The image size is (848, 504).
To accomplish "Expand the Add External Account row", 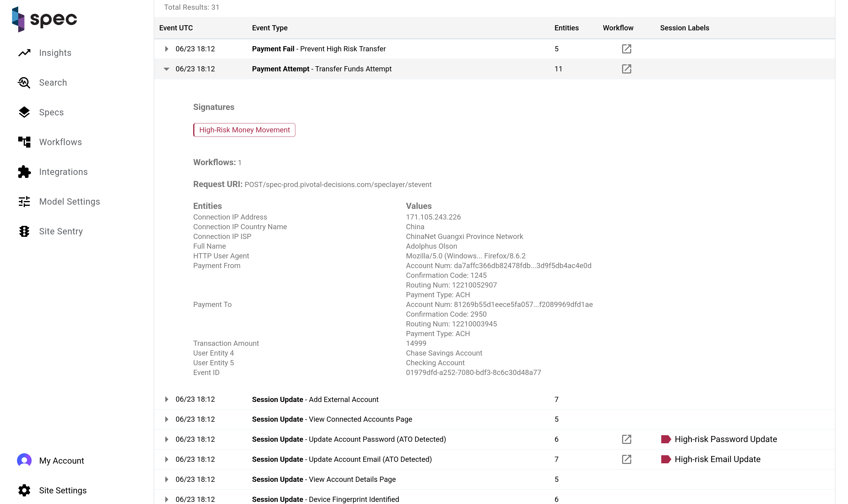I will 166,399.
